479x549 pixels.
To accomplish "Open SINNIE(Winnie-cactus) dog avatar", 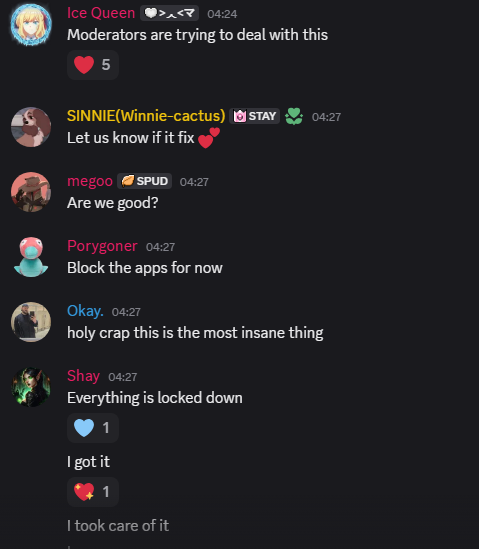I will click(31, 127).
